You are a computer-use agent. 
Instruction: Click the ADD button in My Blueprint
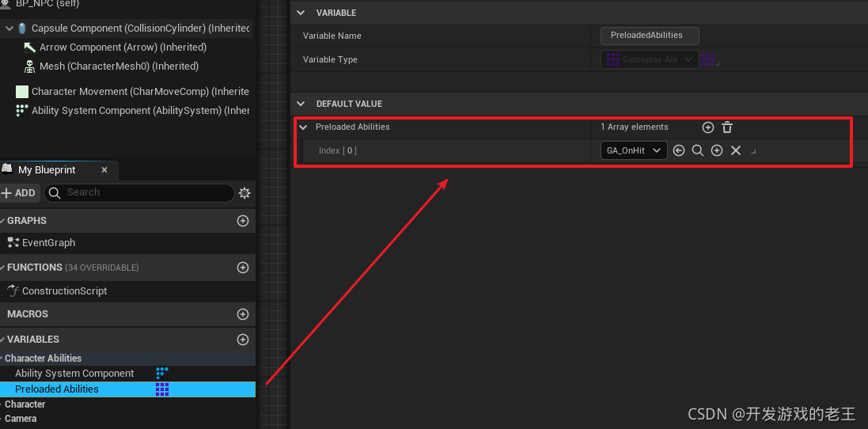pos(20,192)
